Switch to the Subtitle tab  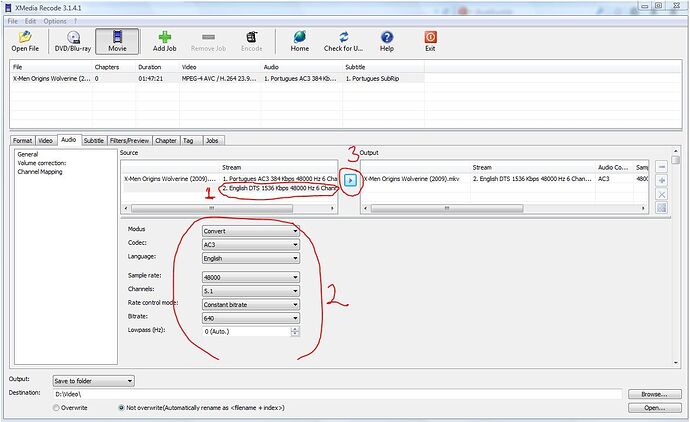coord(94,140)
